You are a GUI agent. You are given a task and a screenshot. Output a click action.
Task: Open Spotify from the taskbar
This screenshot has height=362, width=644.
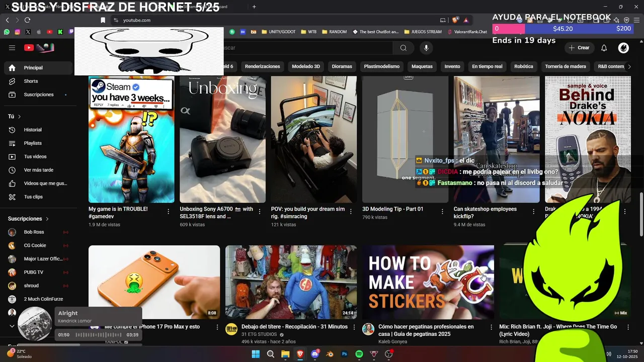tap(359, 354)
